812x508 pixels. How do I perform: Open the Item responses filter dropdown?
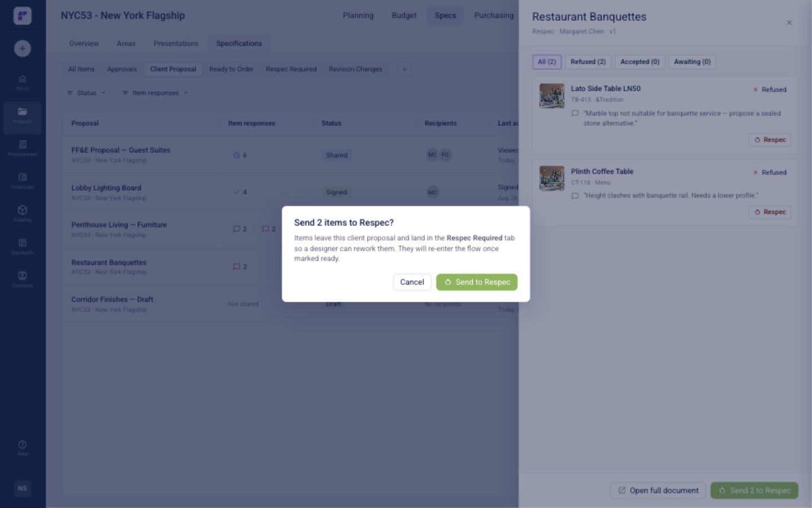coord(155,93)
